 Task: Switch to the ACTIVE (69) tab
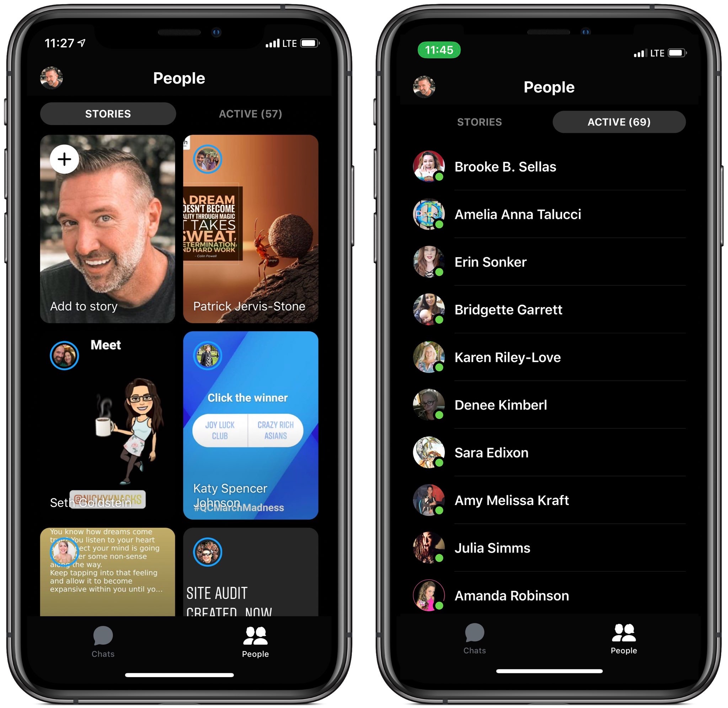pos(618,121)
